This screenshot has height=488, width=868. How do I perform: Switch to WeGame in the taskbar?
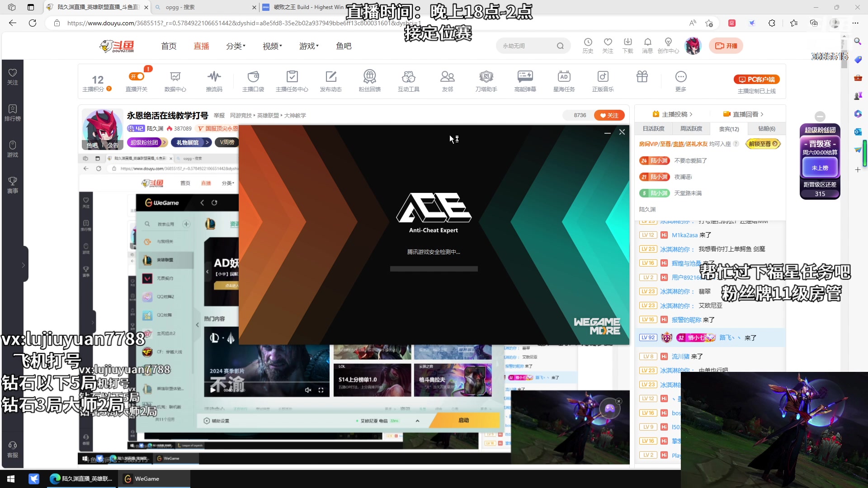[154, 479]
